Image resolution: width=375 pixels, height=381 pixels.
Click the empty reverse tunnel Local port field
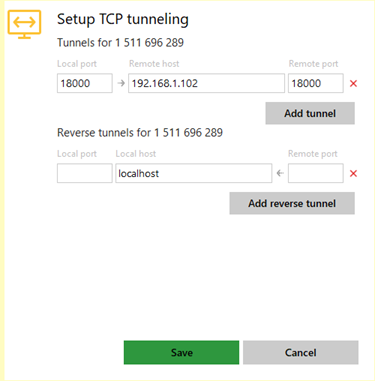coord(85,173)
